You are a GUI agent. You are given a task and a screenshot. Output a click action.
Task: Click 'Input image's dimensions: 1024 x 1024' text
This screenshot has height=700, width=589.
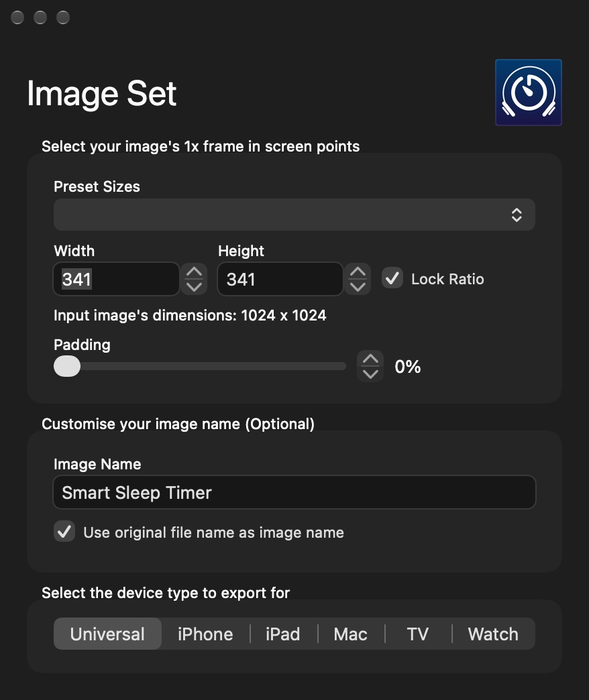coord(190,315)
